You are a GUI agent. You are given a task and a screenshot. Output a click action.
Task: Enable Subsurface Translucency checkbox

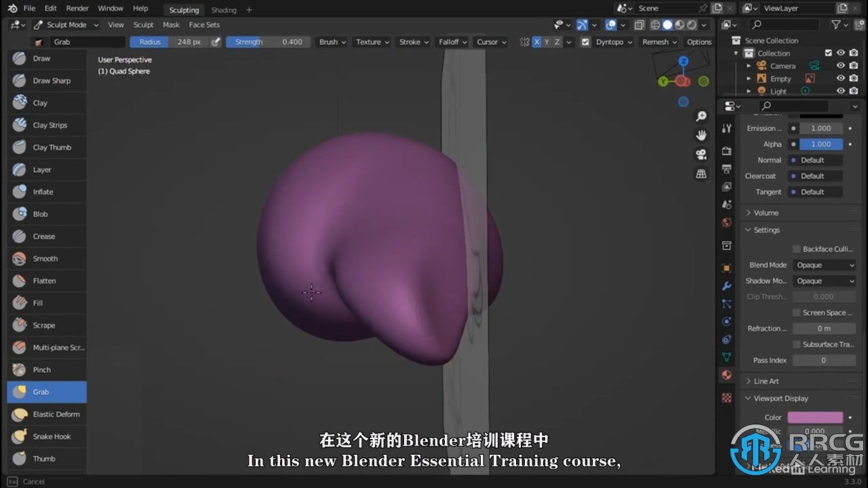[797, 344]
